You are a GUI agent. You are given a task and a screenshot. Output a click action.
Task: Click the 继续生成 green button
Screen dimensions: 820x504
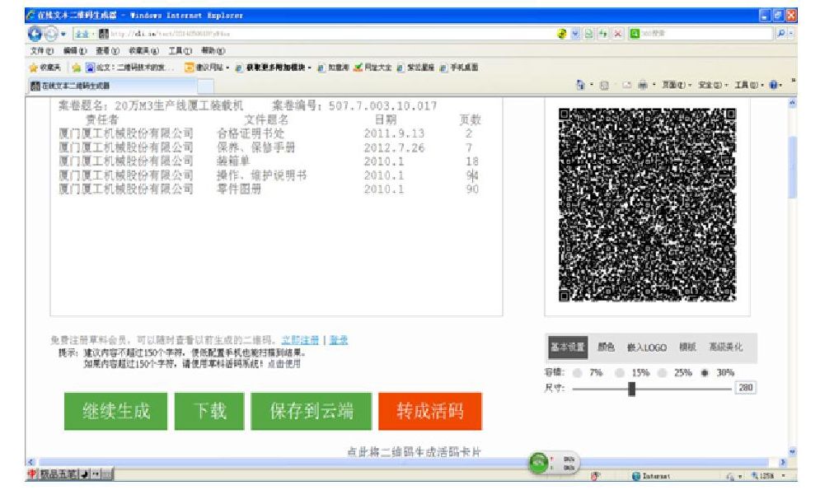pyautogui.click(x=115, y=412)
